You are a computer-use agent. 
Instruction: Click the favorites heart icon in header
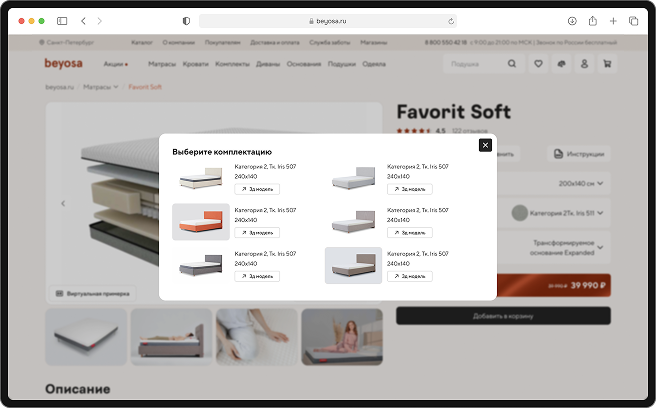pos(538,64)
